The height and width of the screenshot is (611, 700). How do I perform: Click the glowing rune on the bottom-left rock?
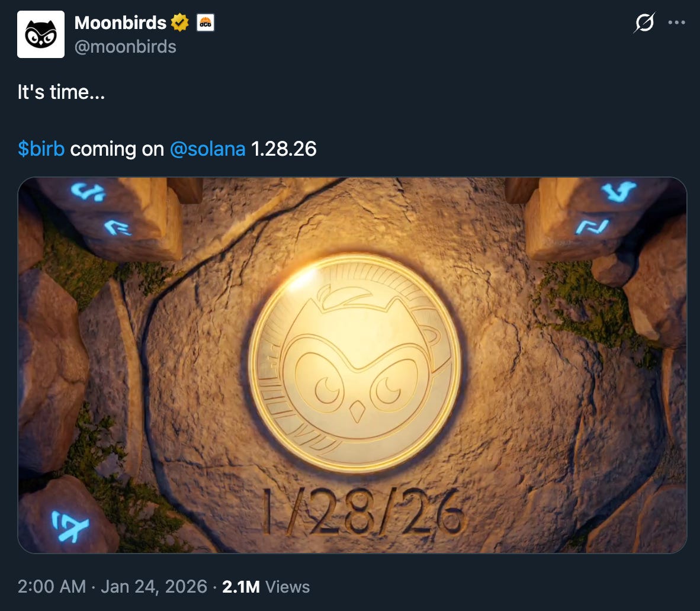pyautogui.click(x=69, y=526)
